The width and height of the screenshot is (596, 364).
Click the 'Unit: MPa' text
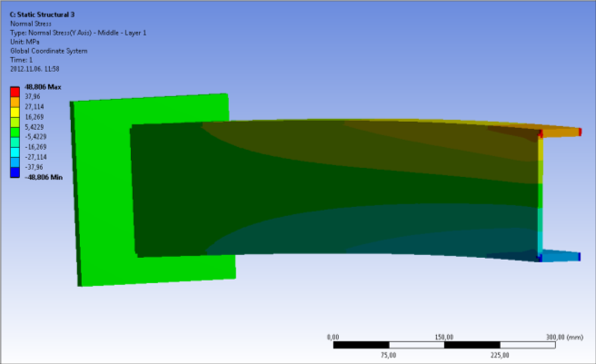(x=25, y=42)
